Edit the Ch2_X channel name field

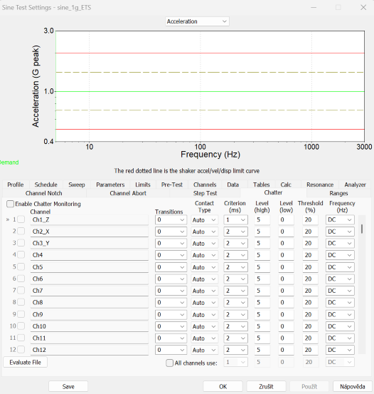[89, 232]
